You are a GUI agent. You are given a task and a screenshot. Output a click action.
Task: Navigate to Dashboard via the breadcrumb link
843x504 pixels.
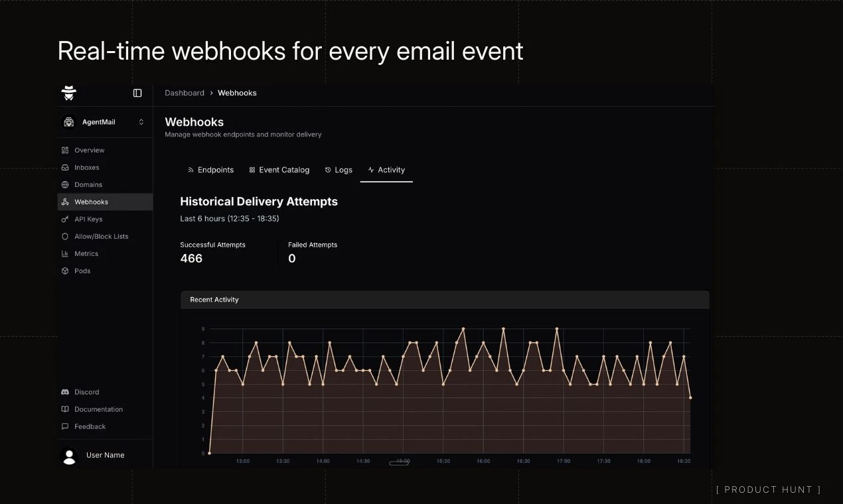pyautogui.click(x=185, y=93)
